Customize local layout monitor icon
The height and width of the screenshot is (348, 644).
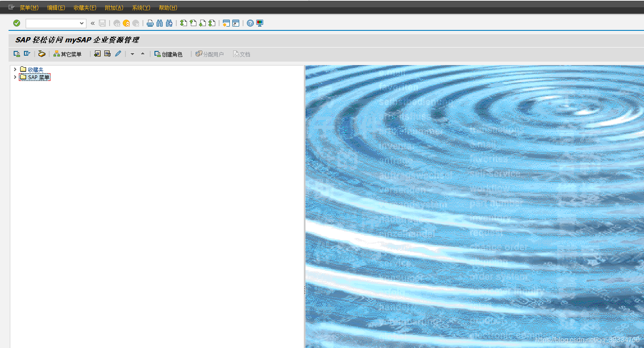(260, 23)
